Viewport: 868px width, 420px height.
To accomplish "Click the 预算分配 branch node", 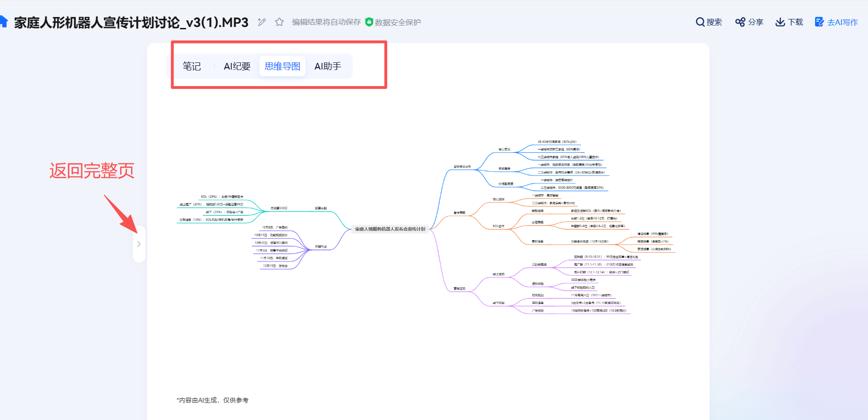I will (x=321, y=208).
